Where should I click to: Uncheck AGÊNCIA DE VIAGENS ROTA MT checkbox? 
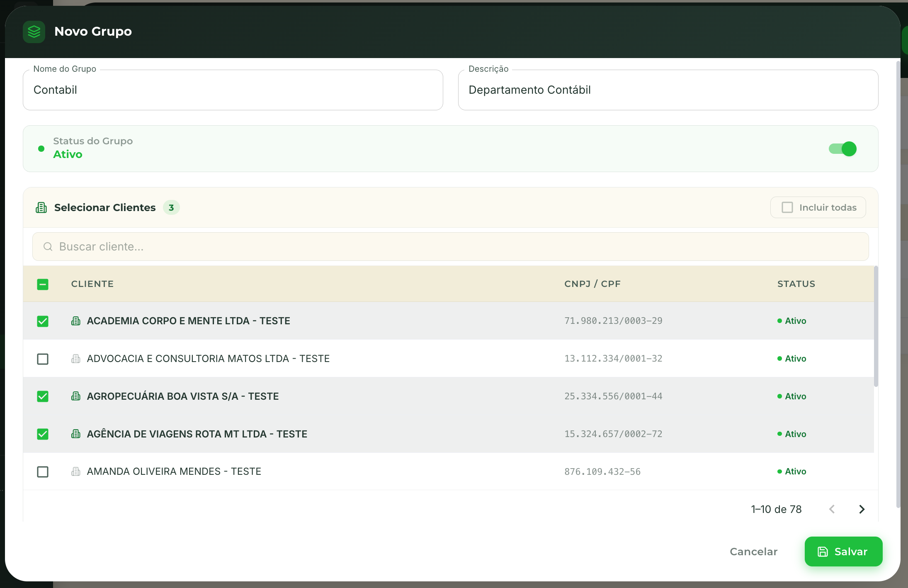(43, 434)
